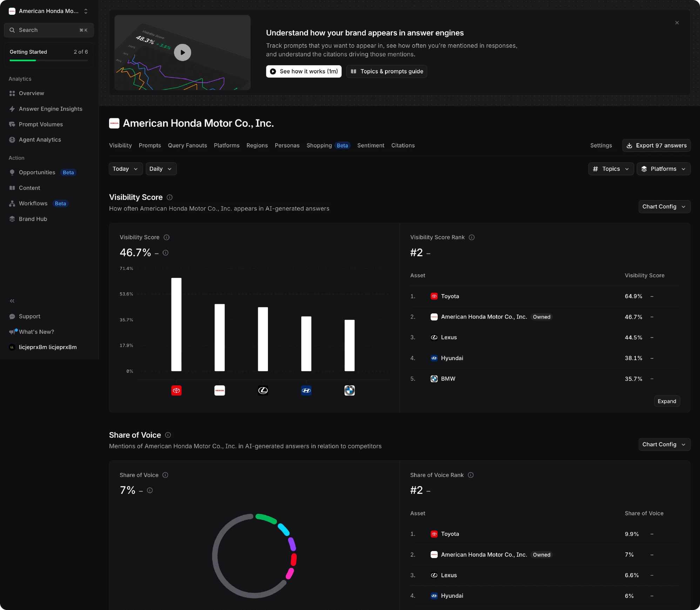
Task: Click the What's New megaphone icon
Action: [x=12, y=332]
